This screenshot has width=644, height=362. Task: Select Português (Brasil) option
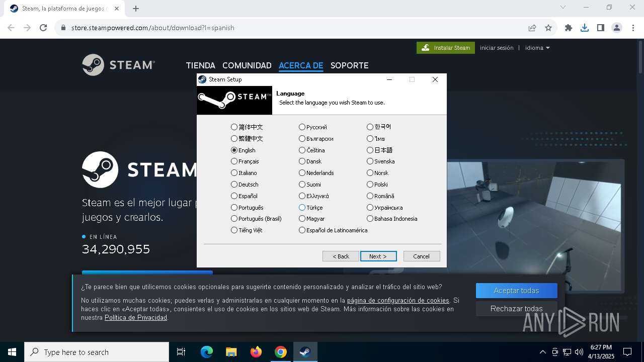coord(257,219)
